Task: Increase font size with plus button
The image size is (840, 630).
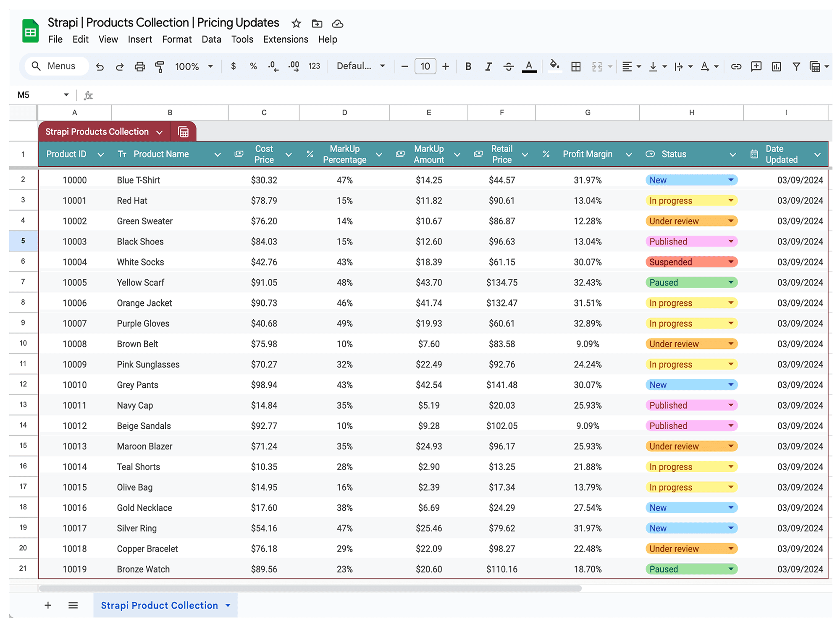Action: click(x=446, y=66)
